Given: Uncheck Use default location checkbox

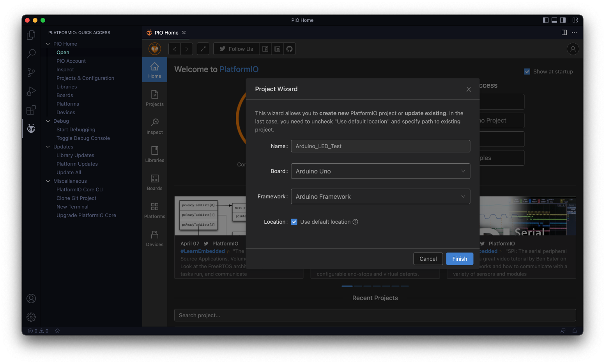Looking at the screenshot, I should (x=294, y=222).
